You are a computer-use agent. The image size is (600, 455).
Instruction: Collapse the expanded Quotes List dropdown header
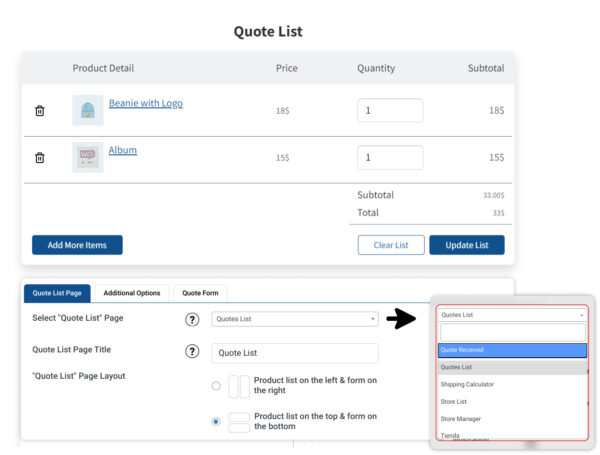coord(512,315)
